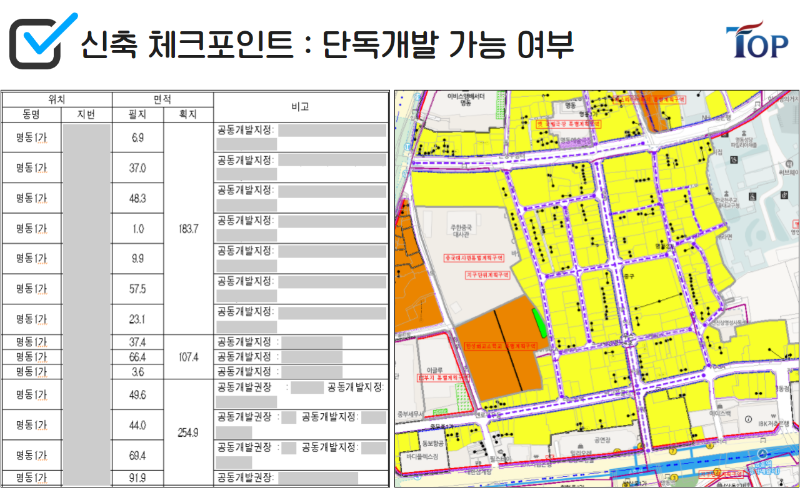
Task: Select the 9.9 area cell
Action: pyautogui.click(x=137, y=259)
